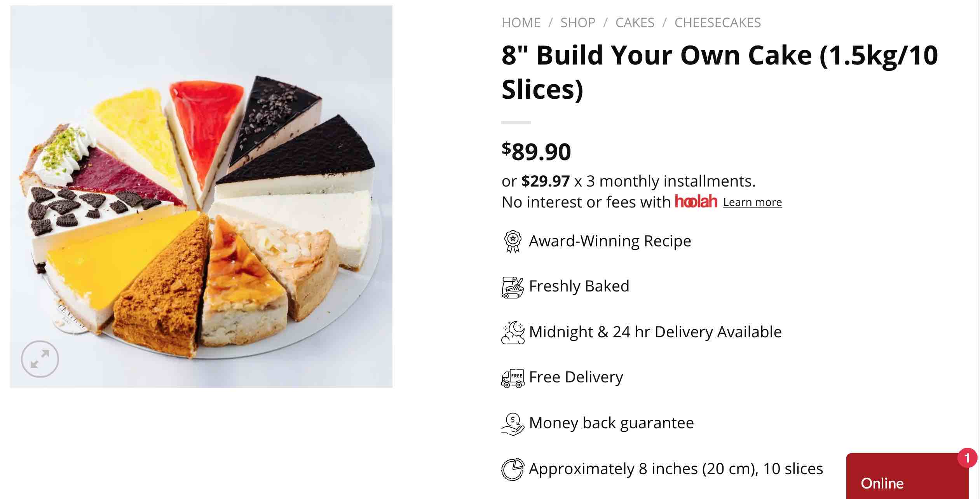The image size is (980, 499).
Task: Click the product title heading
Action: (720, 72)
